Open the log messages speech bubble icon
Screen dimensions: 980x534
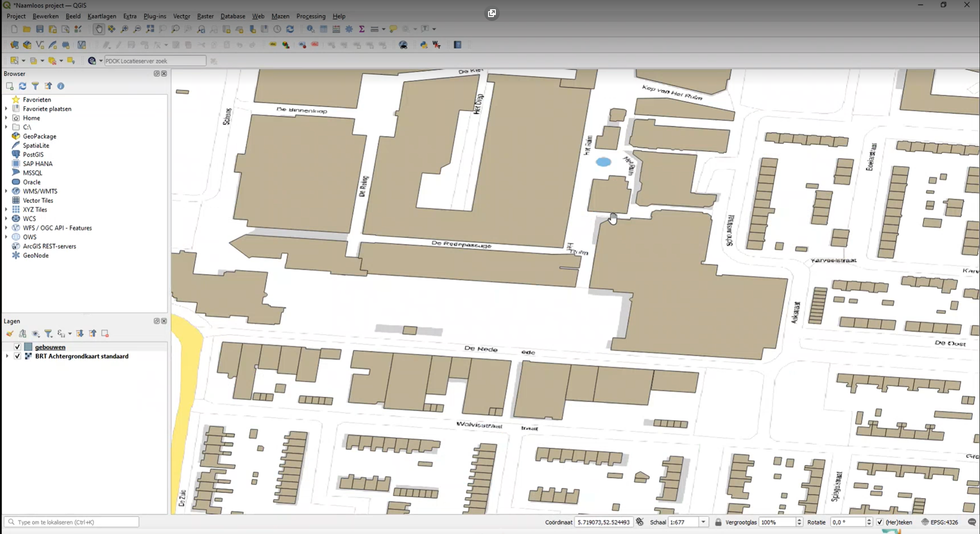tap(972, 522)
